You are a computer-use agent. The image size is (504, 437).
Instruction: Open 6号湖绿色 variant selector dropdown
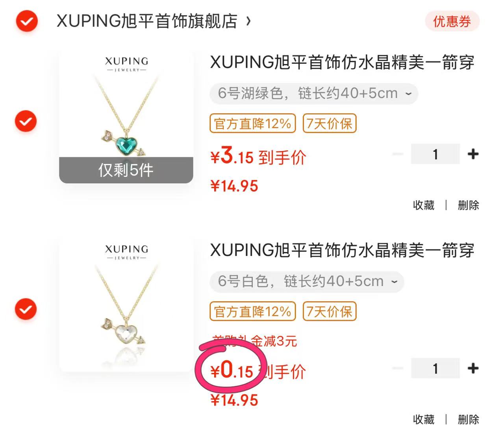314,94
